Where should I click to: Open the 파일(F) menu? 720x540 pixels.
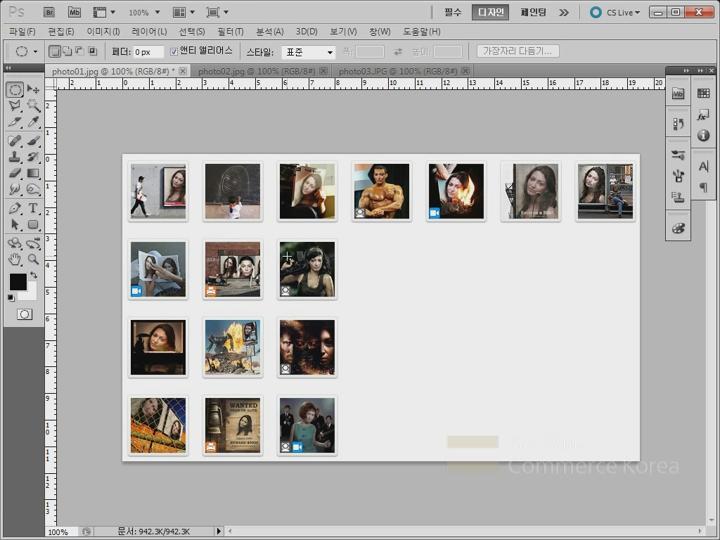click(22, 32)
